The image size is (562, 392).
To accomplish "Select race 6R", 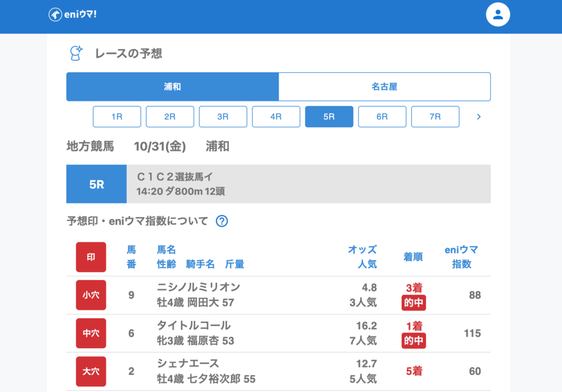I will [x=382, y=117].
